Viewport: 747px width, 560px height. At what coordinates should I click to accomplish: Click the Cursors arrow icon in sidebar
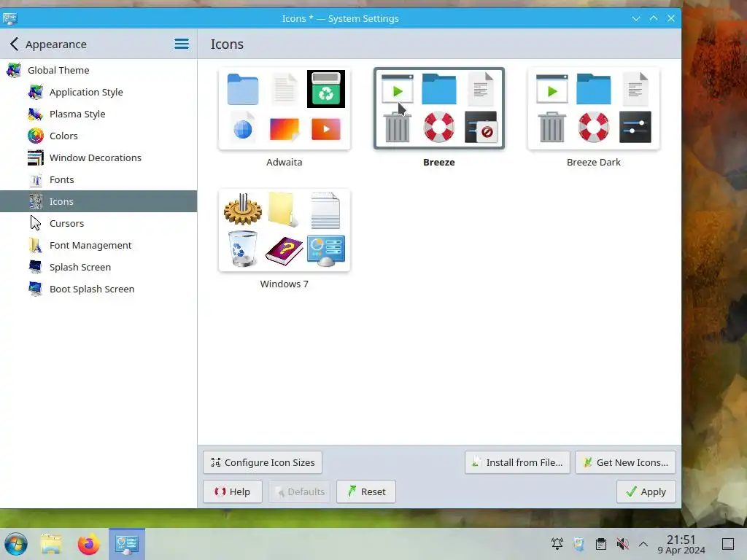(x=35, y=223)
